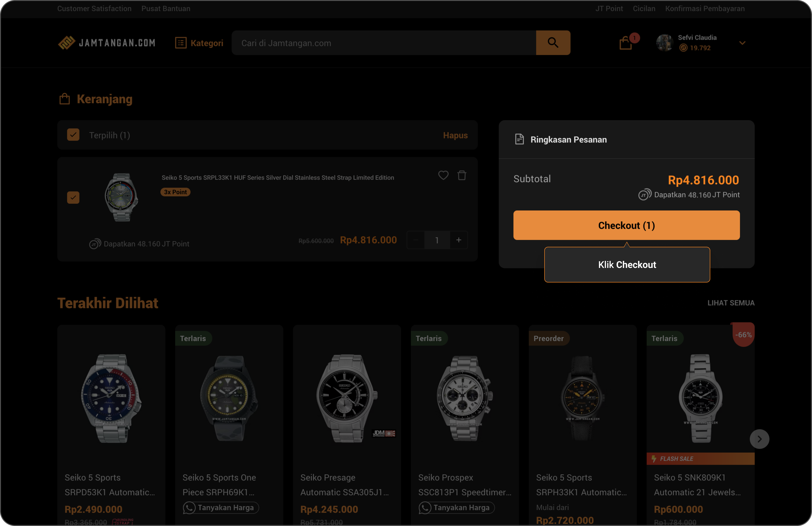Click the Rp600.000 price on SNK809K1
The width and height of the screenshot is (812, 526).
tap(678, 509)
